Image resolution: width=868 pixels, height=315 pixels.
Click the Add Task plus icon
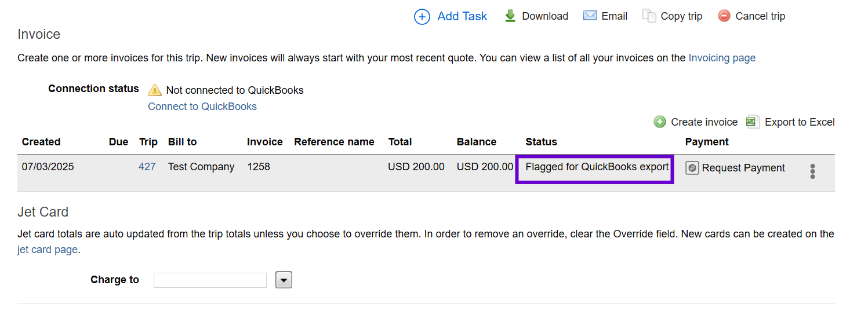(x=422, y=17)
